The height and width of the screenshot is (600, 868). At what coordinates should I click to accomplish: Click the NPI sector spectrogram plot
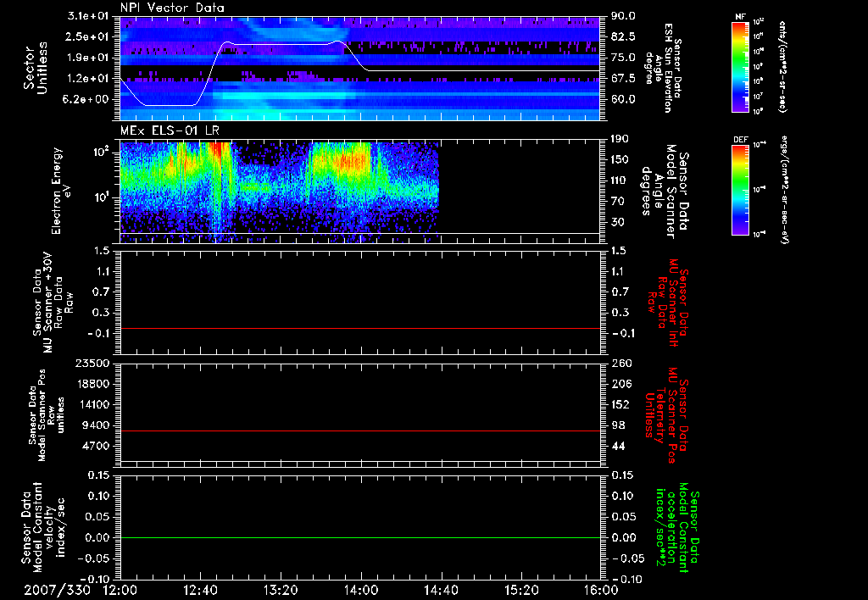(x=359, y=69)
